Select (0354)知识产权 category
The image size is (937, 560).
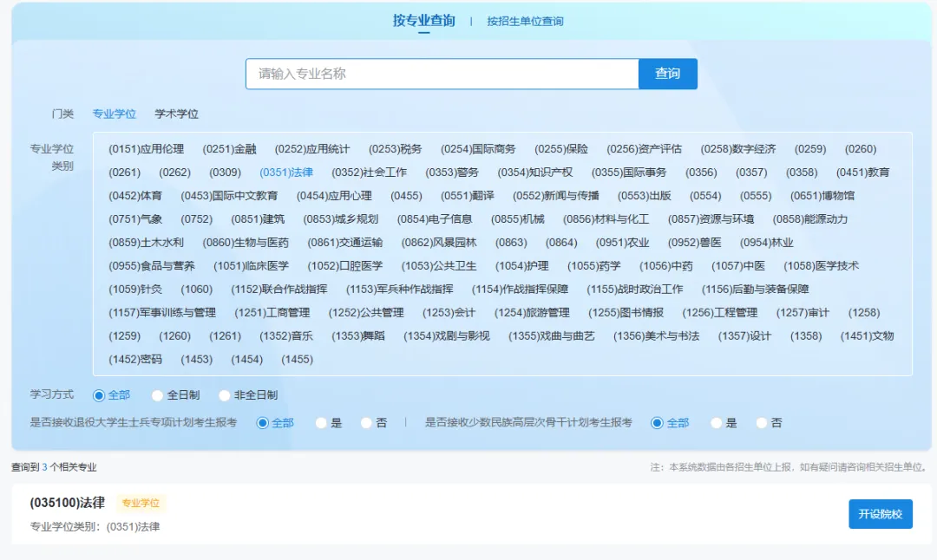534,173
